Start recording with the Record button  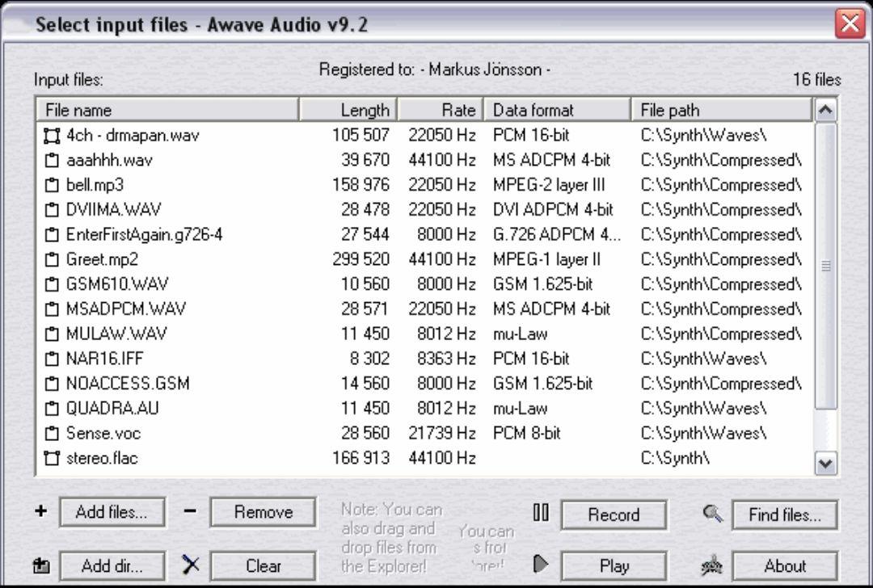point(614,514)
